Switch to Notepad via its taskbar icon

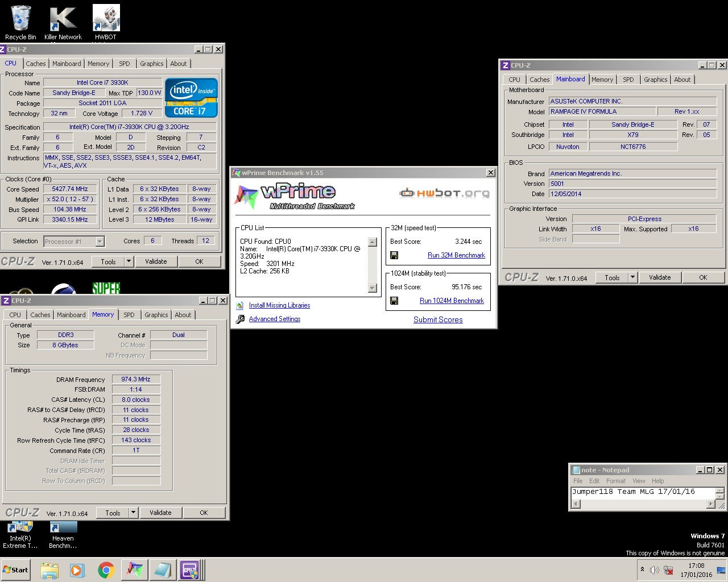coord(163,570)
